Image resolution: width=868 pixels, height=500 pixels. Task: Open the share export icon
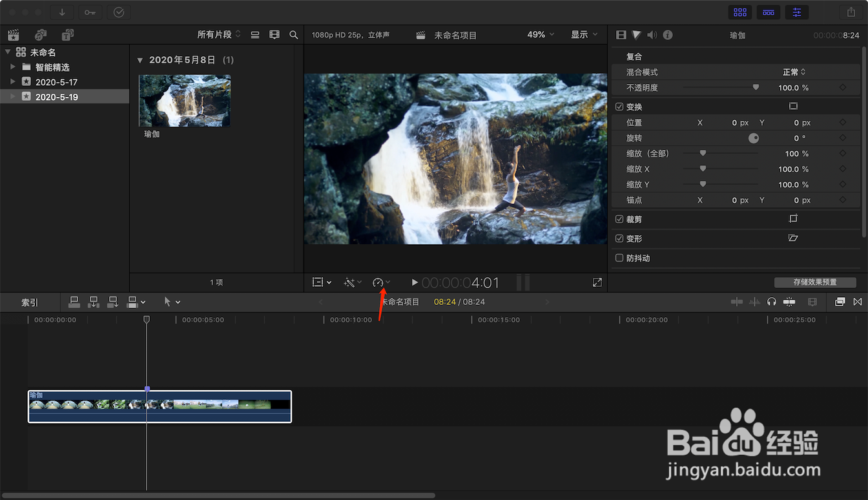point(851,12)
